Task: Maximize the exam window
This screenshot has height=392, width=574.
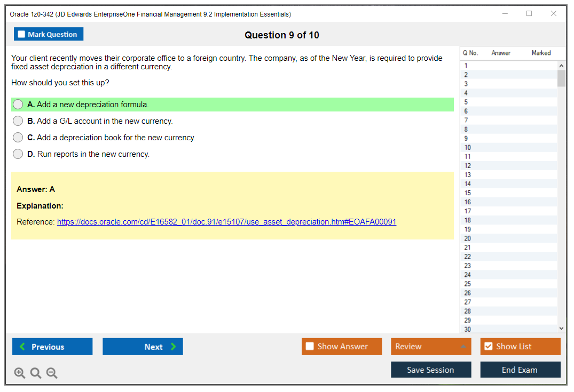Action: [529, 14]
